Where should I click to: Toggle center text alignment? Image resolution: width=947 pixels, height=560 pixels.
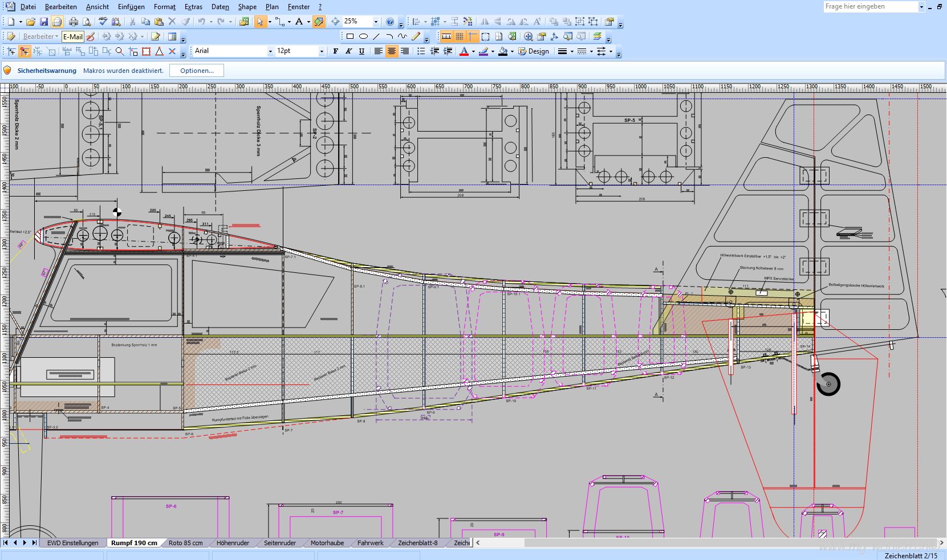coord(391,51)
